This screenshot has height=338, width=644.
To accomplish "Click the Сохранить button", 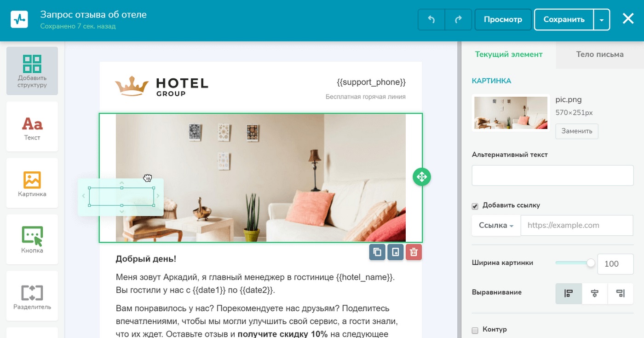I will coord(564,20).
